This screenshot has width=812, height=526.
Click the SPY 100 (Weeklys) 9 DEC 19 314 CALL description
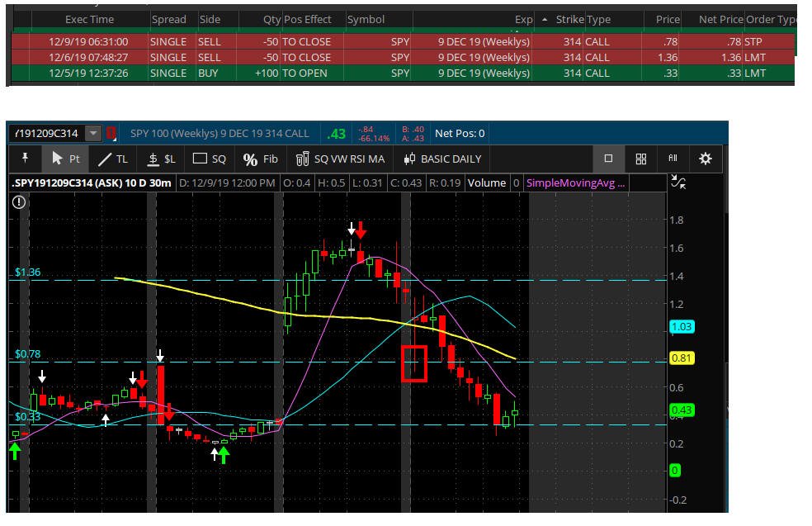(x=220, y=133)
